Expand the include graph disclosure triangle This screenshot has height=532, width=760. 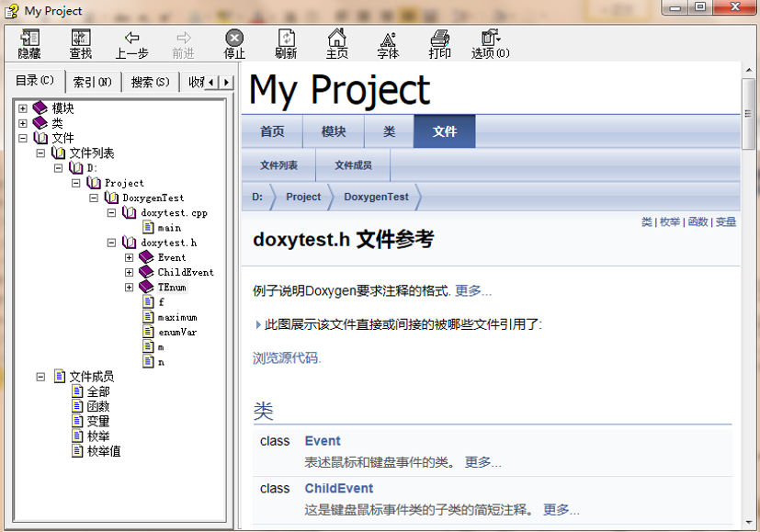pos(258,324)
